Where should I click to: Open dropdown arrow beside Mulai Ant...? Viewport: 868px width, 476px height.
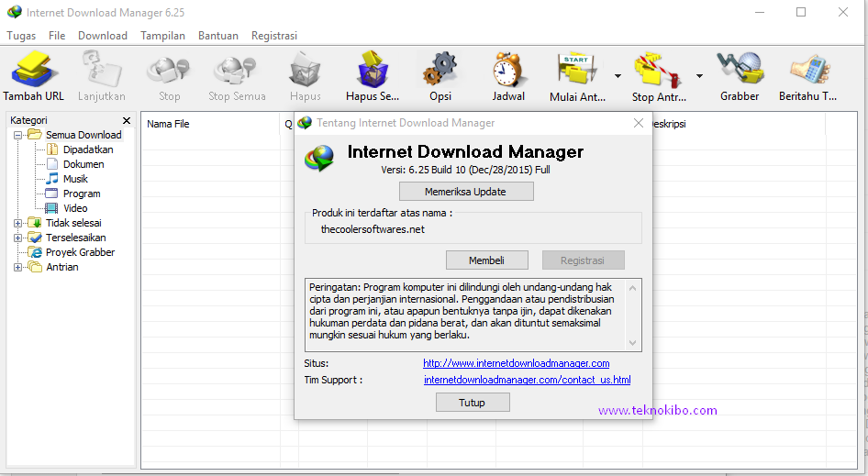[x=618, y=76]
